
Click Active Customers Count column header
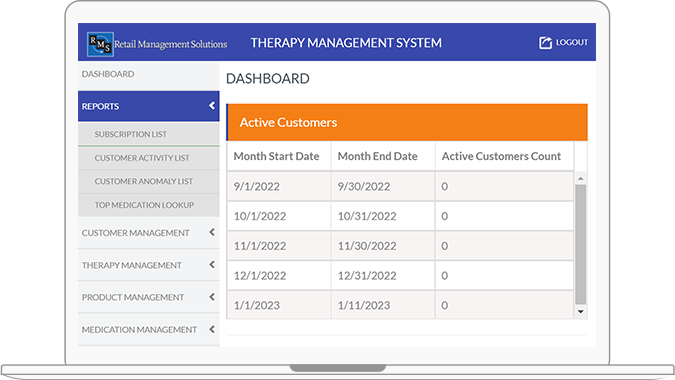(x=505, y=156)
